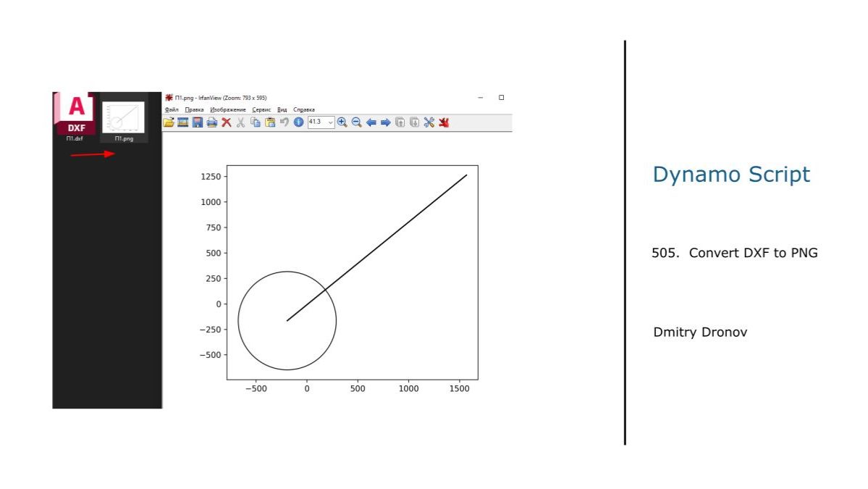This screenshot has width=868, height=489.
Task: Click the '505. Convert DXF to PNG' text
Action: pos(735,253)
